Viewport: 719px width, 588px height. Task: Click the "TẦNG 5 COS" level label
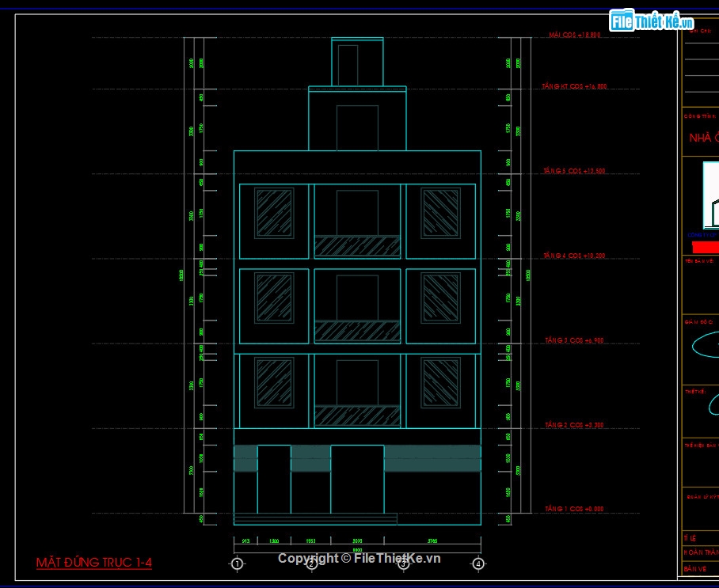[x=575, y=171]
